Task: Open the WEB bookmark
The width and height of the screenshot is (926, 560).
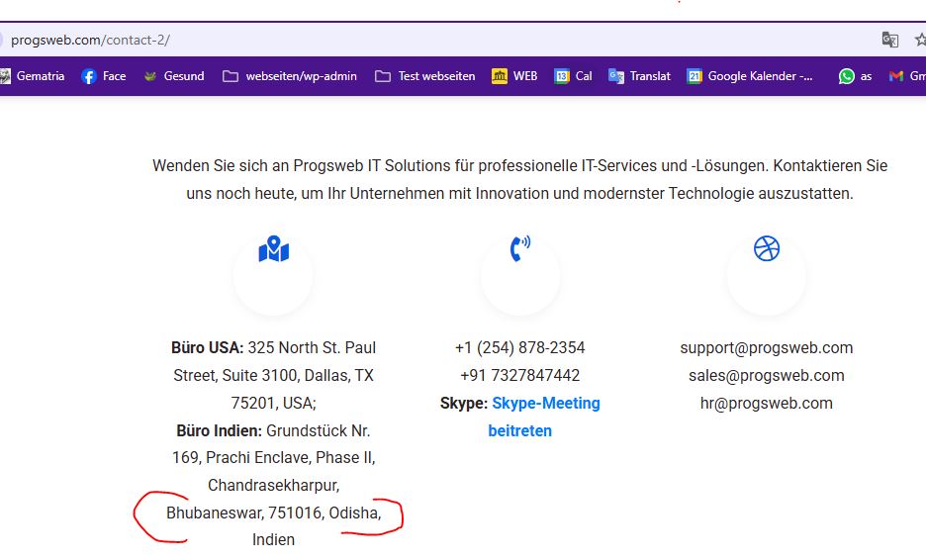Action: pos(514,76)
